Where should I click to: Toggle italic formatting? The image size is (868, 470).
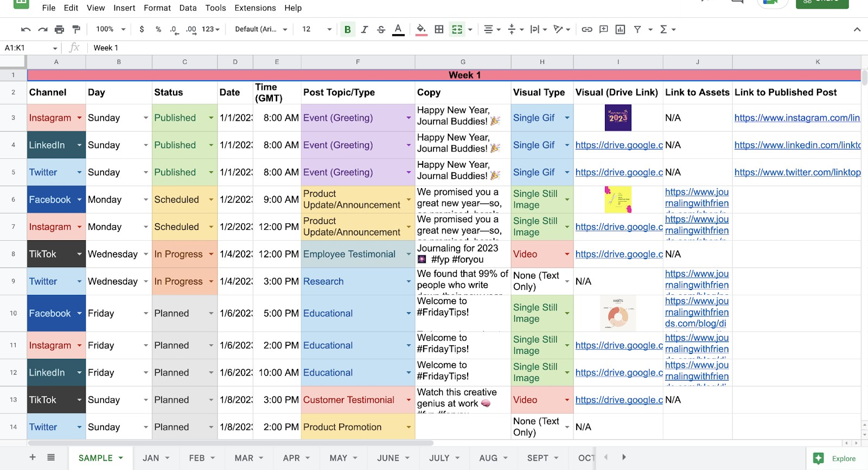(365, 29)
